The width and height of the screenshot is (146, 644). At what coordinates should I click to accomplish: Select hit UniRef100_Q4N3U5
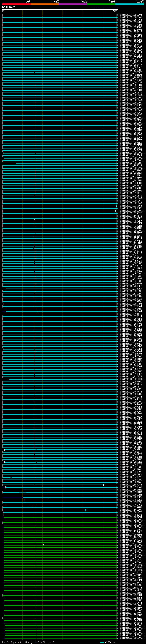pyautogui.click(x=131, y=371)
